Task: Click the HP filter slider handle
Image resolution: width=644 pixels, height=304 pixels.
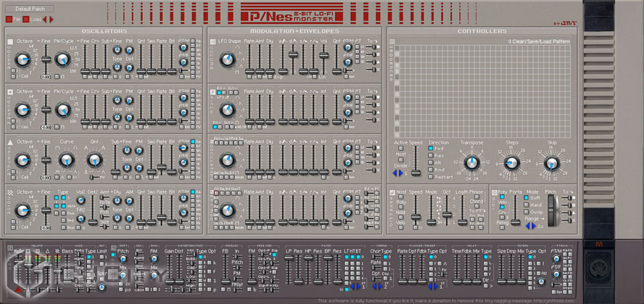Action: [x=308, y=258]
